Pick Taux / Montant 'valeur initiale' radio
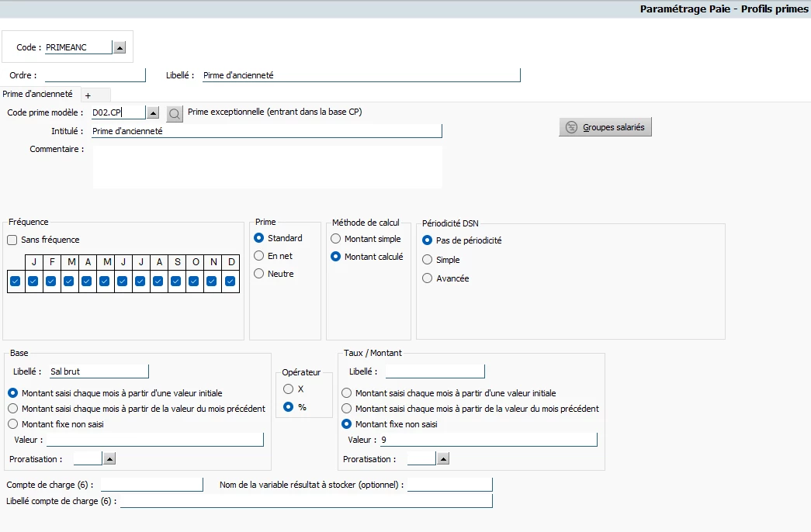This screenshot has height=532, width=811. (x=347, y=393)
